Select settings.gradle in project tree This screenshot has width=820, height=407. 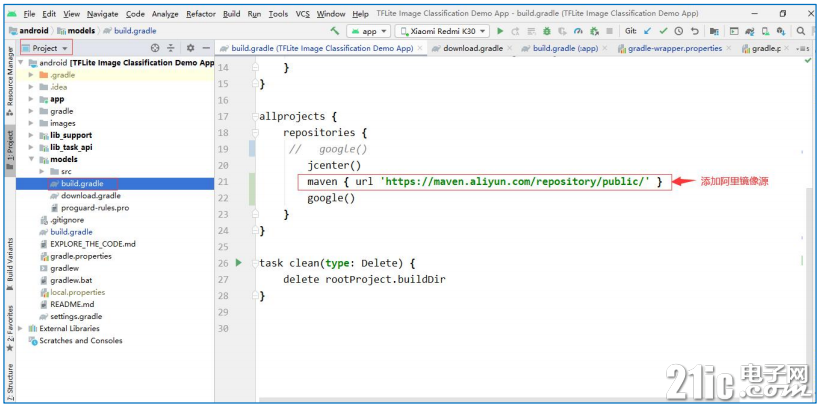click(x=76, y=316)
